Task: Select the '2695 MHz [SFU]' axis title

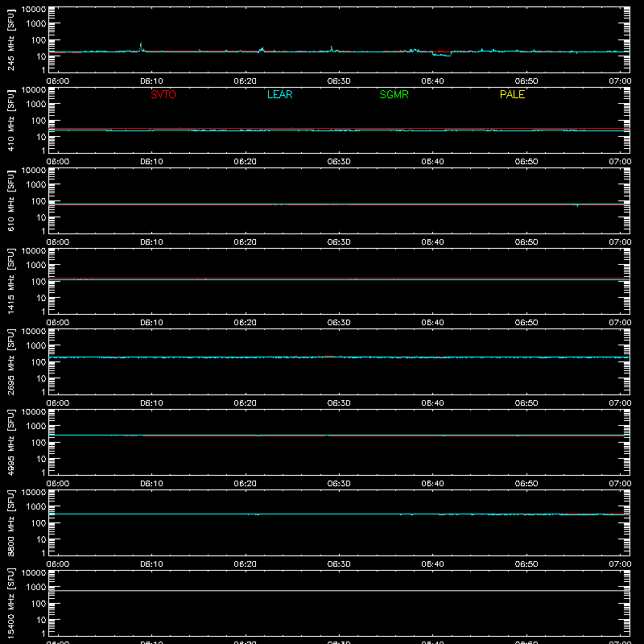Action: point(11,362)
